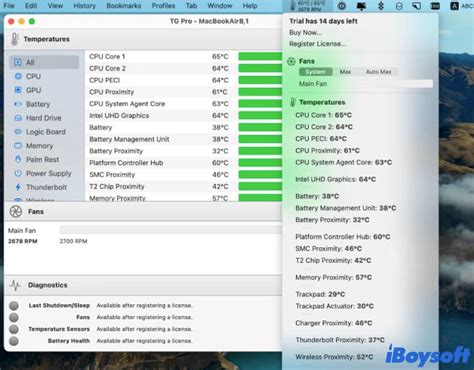Open the View menu
This screenshot has height=370, width=474.
point(55,6)
